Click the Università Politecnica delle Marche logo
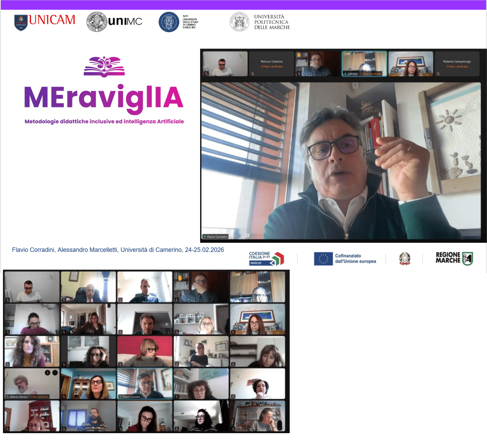This screenshot has height=448, width=487. pos(260,22)
